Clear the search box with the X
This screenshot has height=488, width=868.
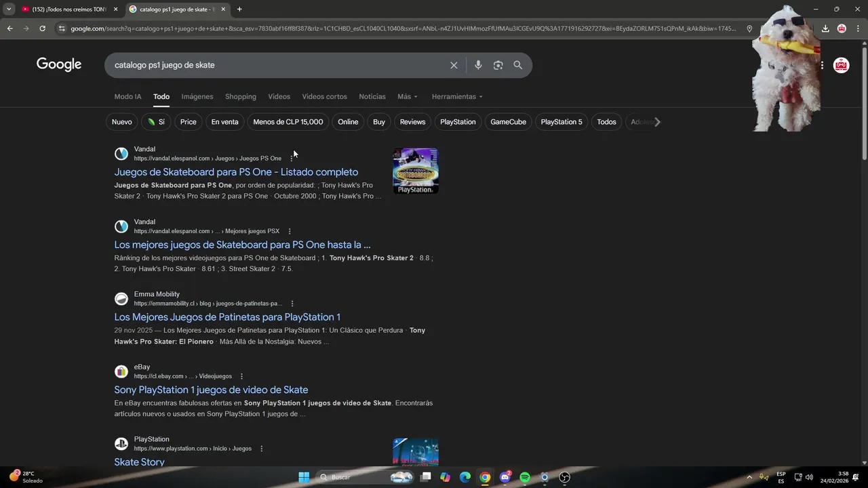point(454,65)
